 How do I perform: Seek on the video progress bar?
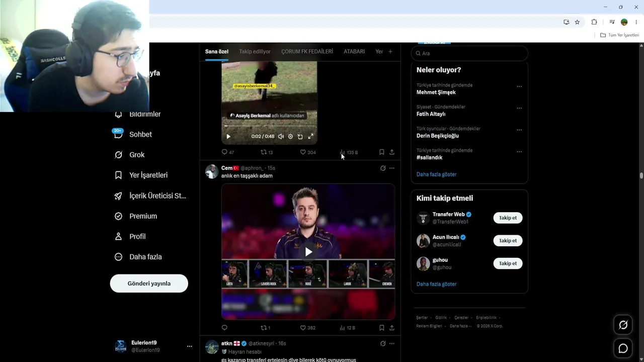pos(269,126)
